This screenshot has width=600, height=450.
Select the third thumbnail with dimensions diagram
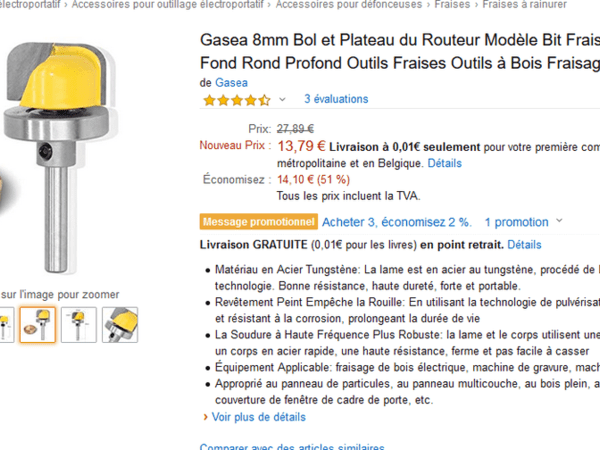pyautogui.click(x=78, y=325)
